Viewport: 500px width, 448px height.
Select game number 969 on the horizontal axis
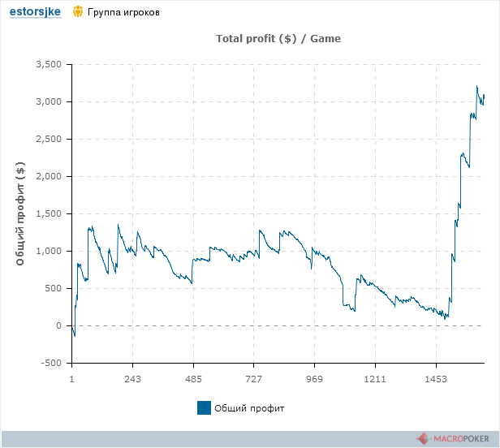tap(315, 379)
